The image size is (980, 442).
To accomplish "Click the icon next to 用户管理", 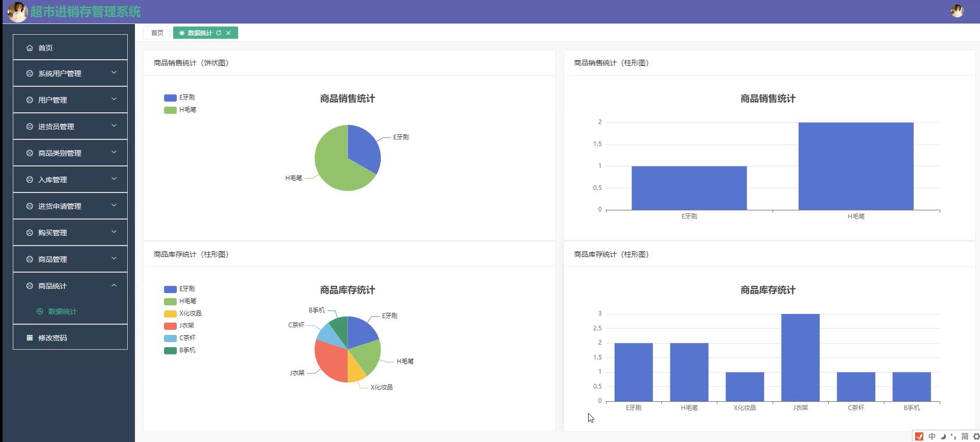I will [x=29, y=100].
